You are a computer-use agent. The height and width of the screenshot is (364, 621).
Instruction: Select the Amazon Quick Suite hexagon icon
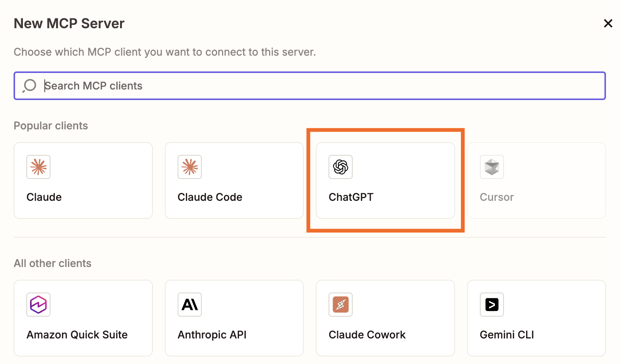[x=38, y=305]
